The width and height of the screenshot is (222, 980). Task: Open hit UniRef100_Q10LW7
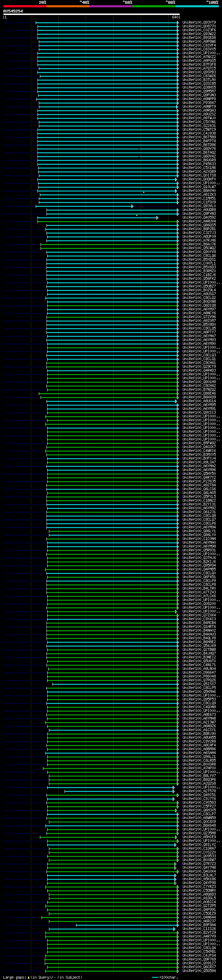[199, 187]
